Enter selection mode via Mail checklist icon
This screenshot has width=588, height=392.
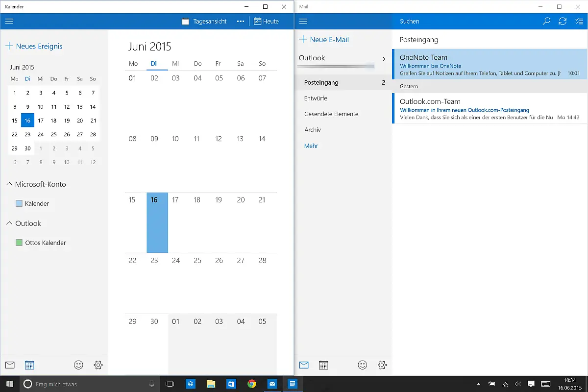(x=579, y=21)
